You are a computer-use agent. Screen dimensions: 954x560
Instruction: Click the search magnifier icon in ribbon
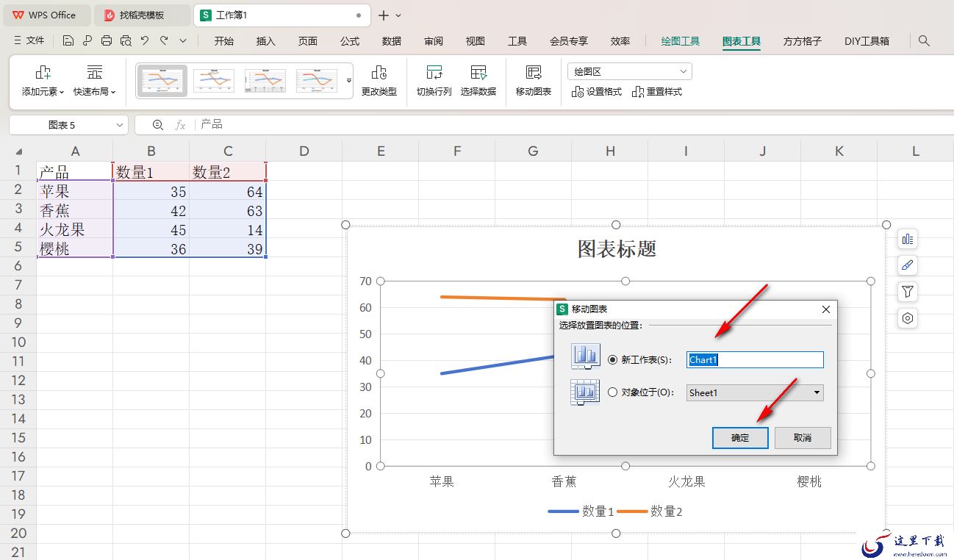tap(925, 41)
